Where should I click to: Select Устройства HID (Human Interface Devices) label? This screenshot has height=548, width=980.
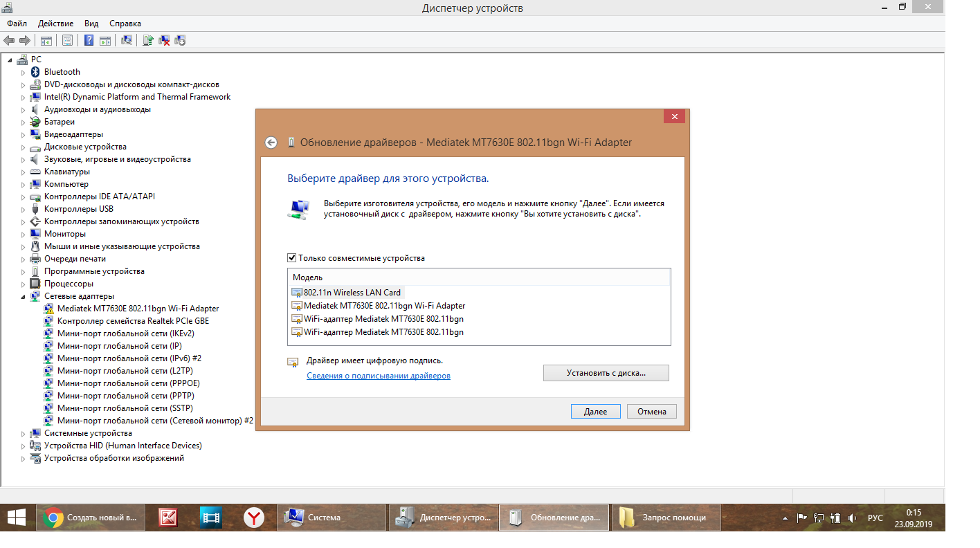(x=123, y=446)
